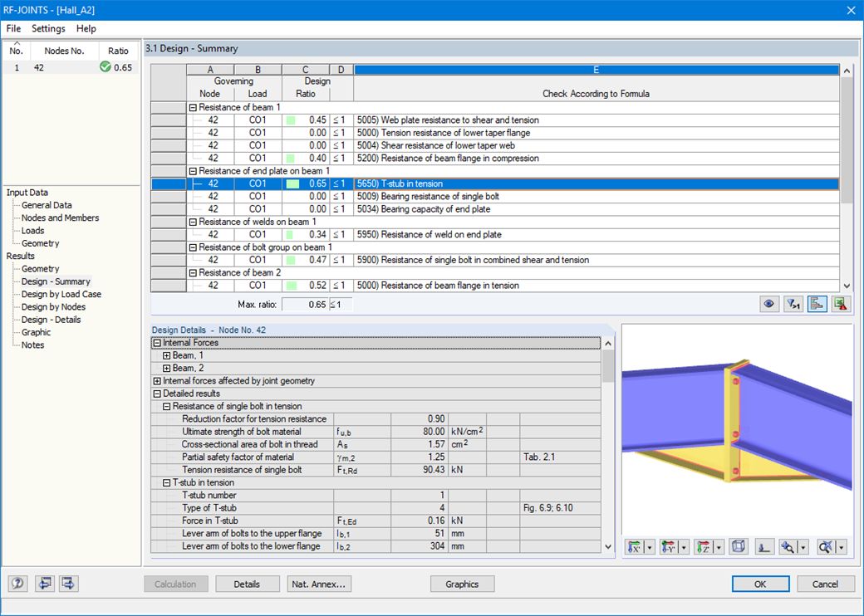The image size is (864, 616).
Task: Open the Graphics window via its button
Action: pos(462,584)
